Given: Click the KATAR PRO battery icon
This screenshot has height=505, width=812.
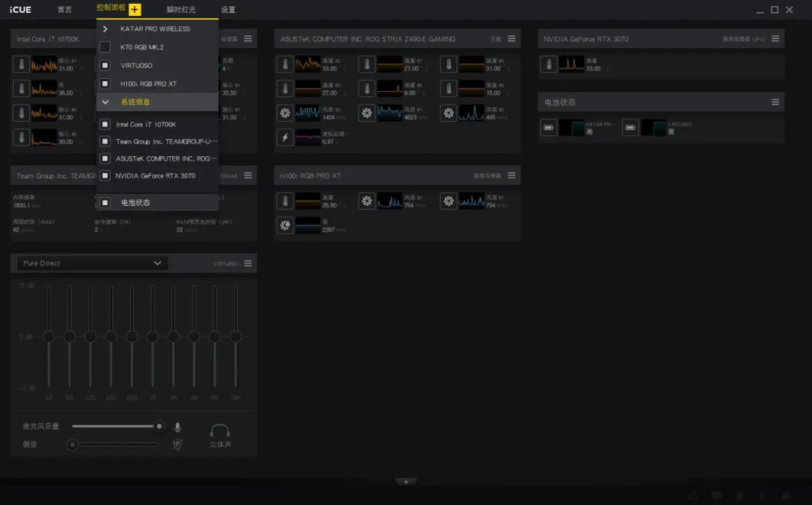Looking at the screenshot, I should tap(549, 127).
